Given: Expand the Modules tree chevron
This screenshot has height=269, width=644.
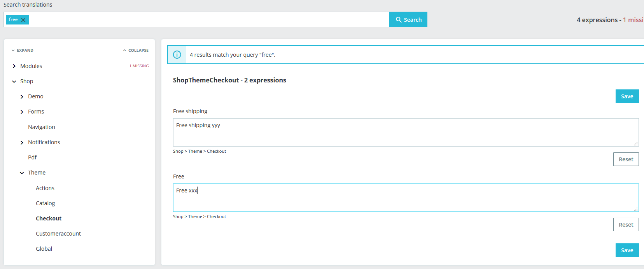Looking at the screenshot, I should pyautogui.click(x=14, y=66).
